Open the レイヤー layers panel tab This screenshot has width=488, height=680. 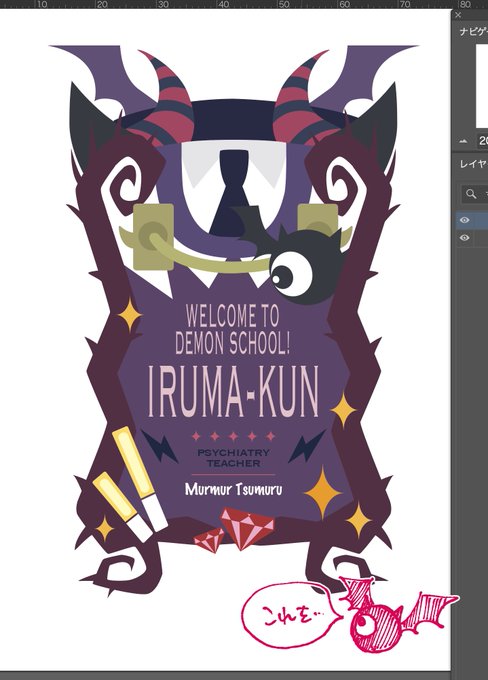(474, 164)
